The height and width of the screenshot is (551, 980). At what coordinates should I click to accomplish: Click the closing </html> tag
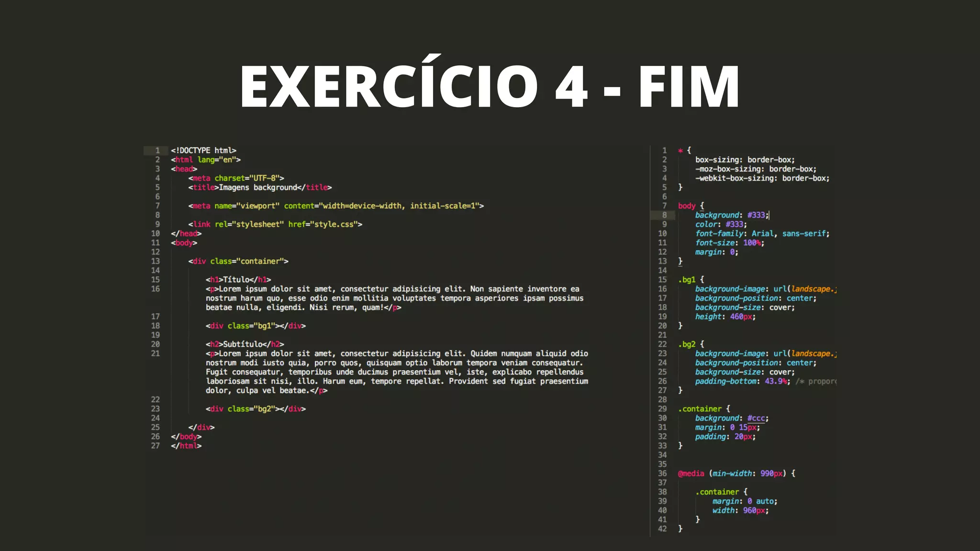[x=186, y=446]
